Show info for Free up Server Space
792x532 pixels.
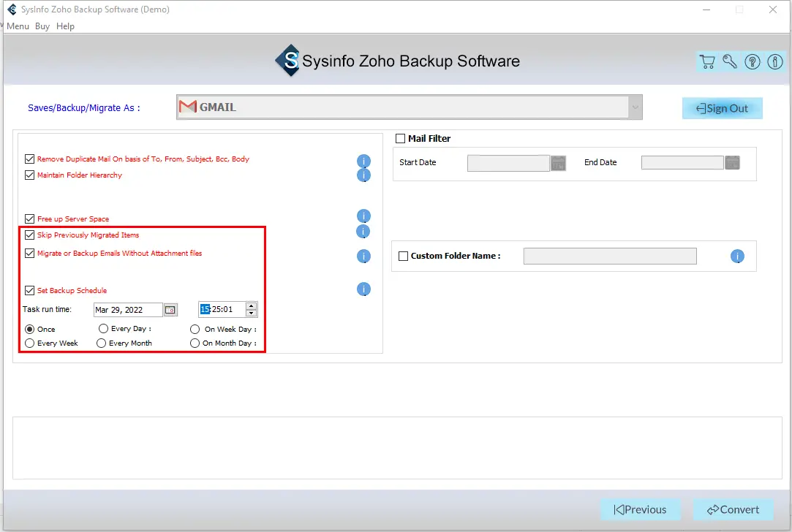click(x=363, y=216)
